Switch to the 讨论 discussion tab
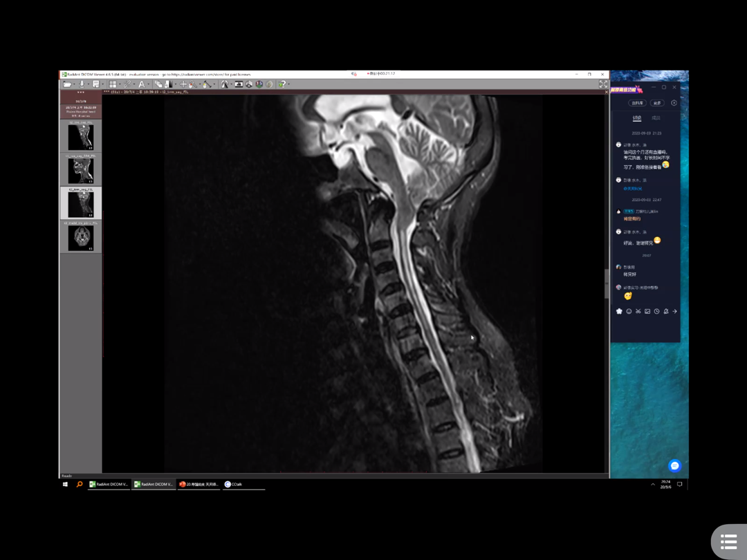This screenshot has width=747, height=560. (x=637, y=118)
